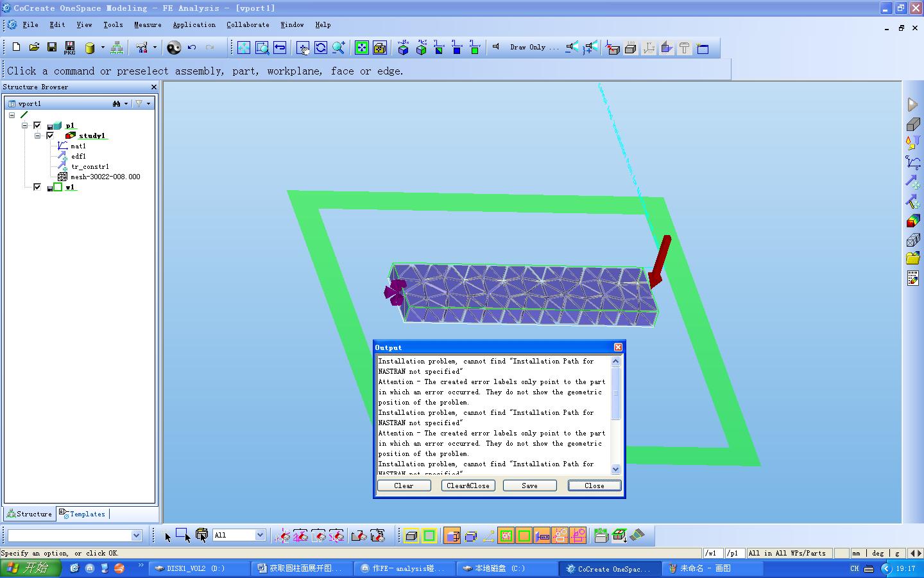Open the yellow database cylinder tool
The width and height of the screenshot is (924, 578).
90,48
